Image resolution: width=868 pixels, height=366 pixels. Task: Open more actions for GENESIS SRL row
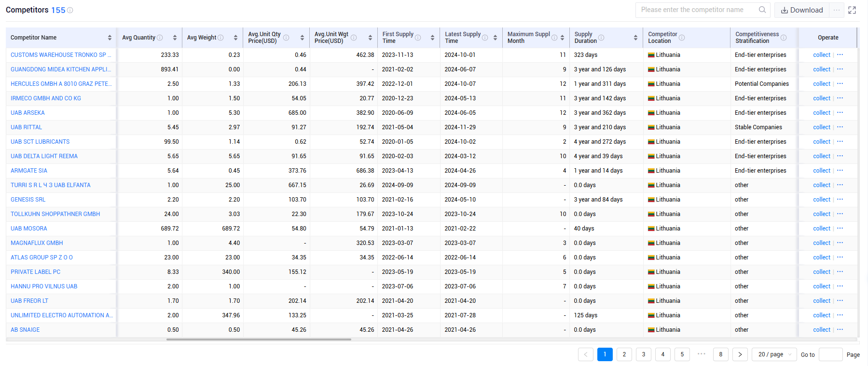[840, 199]
